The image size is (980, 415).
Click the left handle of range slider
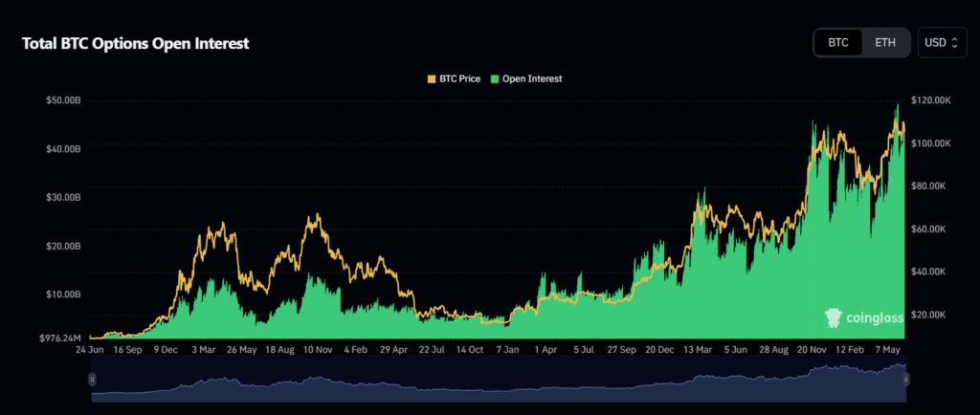pos(92,380)
